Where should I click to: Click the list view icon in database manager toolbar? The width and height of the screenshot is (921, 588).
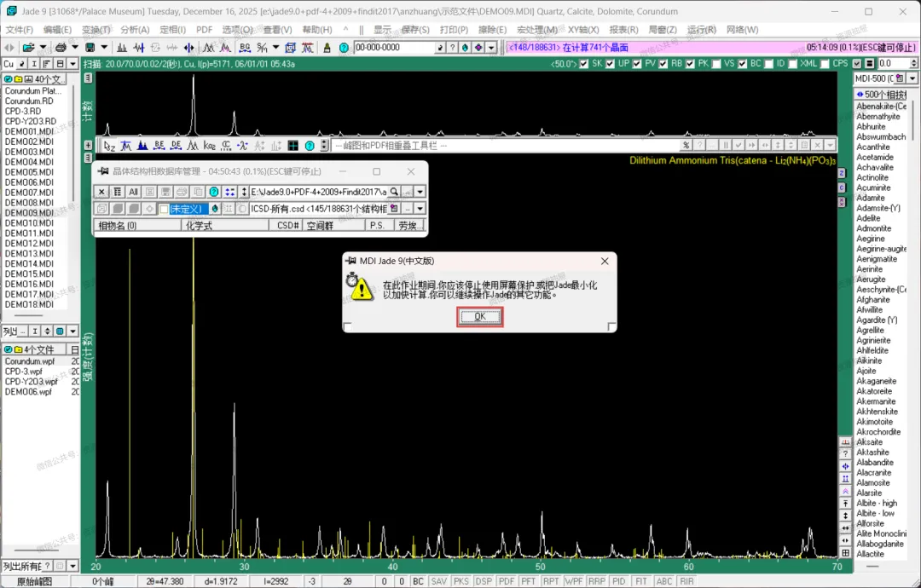[x=118, y=192]
